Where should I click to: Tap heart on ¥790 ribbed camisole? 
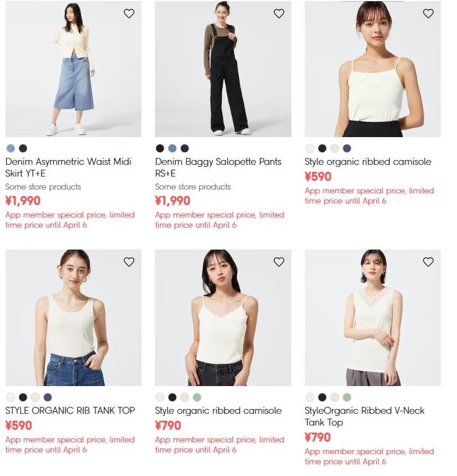278,262
